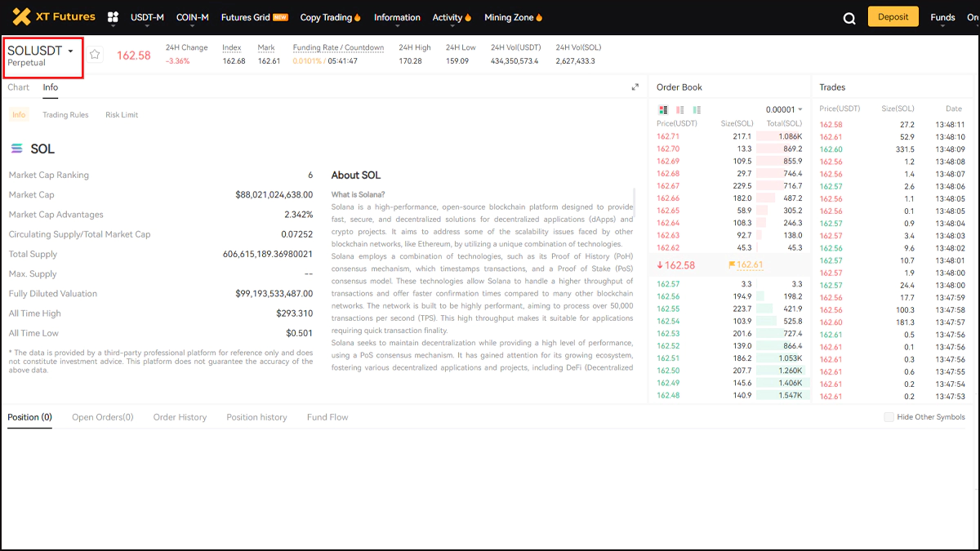Open the Activity menu
This screenshot has height=551, width=980.
(452, 17)
